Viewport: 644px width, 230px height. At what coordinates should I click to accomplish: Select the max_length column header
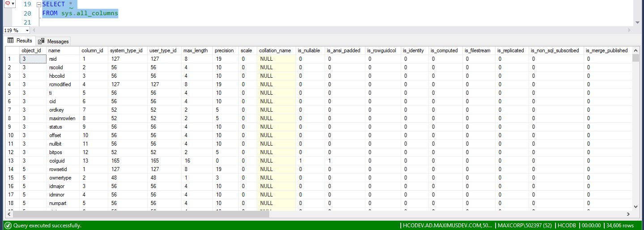click(196, 50)
